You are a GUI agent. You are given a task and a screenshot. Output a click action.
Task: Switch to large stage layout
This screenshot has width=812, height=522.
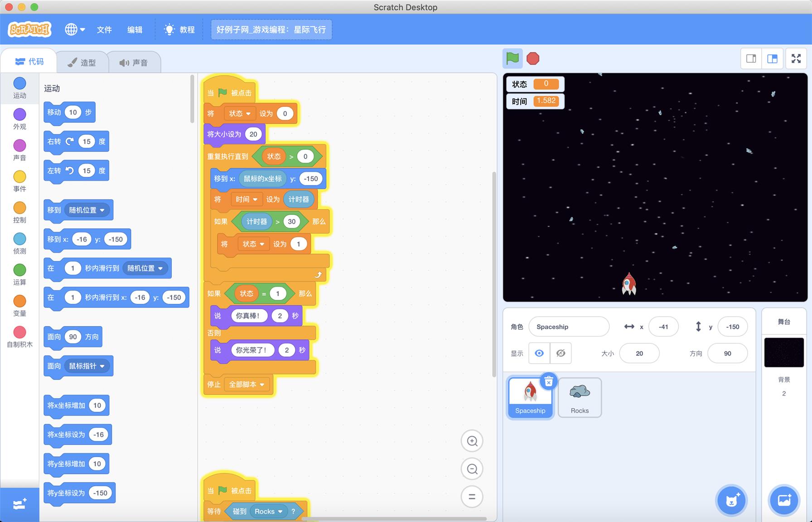pyautogui.click(x=772, y=59)
